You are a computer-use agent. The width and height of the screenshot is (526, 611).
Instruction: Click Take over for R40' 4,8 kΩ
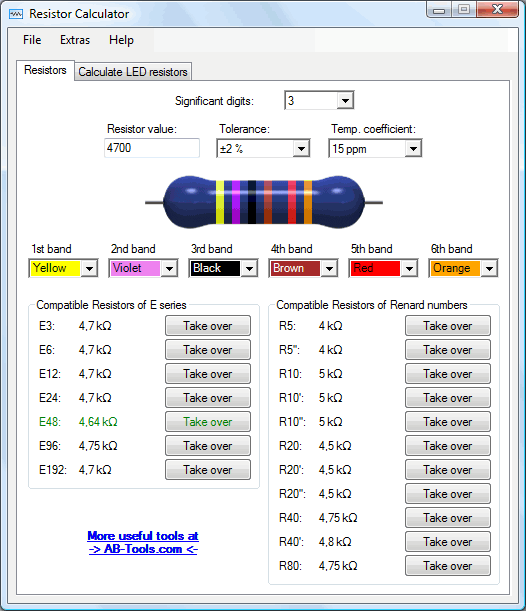pyautogui.click(x=448, y=542)
